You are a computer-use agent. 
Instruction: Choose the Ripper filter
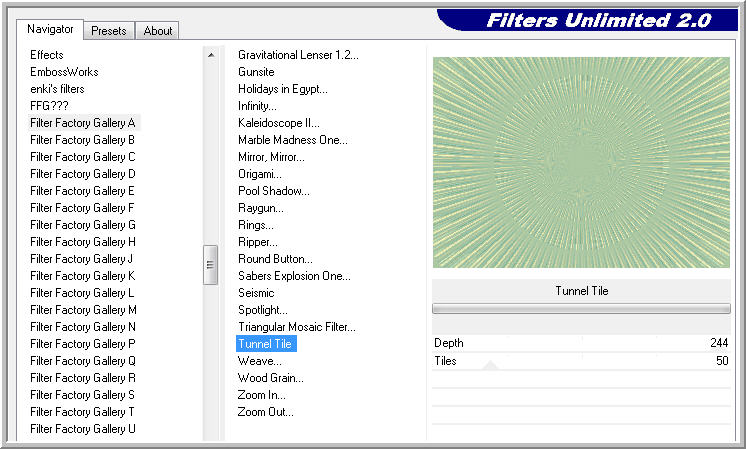[257, 242]
